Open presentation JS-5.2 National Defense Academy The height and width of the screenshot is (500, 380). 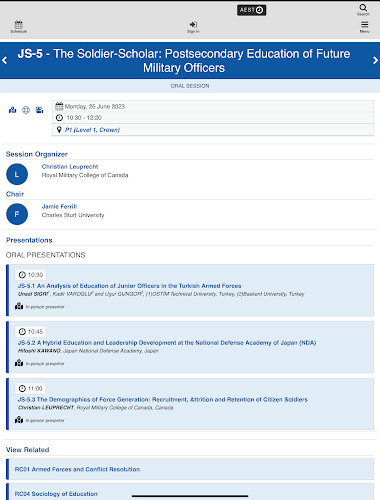pos(167,343)
